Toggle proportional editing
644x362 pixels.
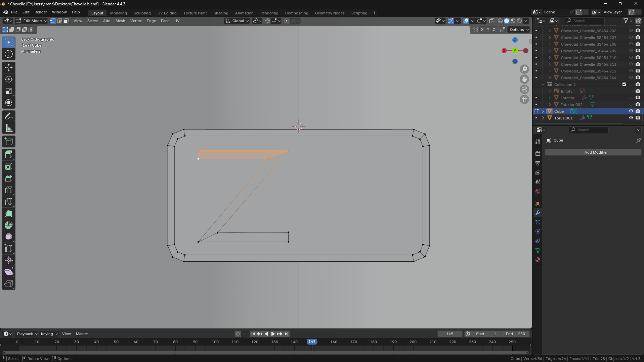tap(287, 21)
